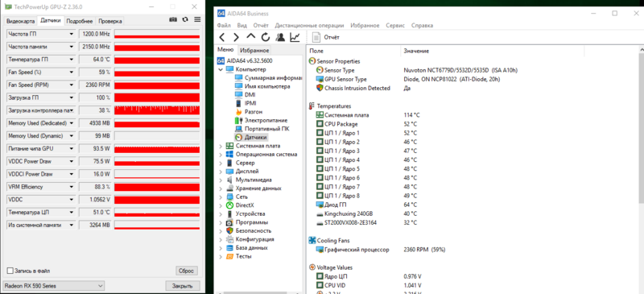The width and height of the screenshot is (644, 294).
Task: Click the GPU-Z refresh icon
Action: click(185, 19)
